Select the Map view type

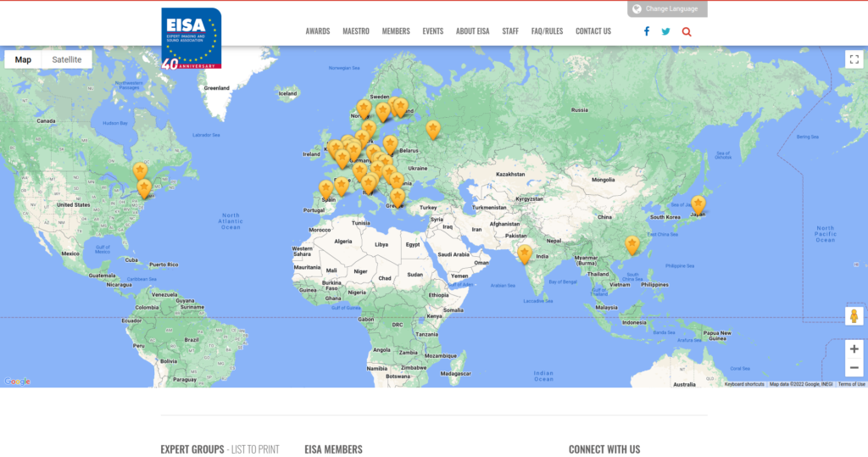(x=23, y=59)
